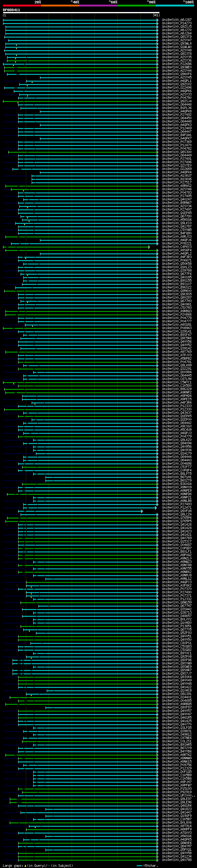Click UniRef100_Q8LCZ4 label
The width and height of the screenshot is (197, 868).
177,514
